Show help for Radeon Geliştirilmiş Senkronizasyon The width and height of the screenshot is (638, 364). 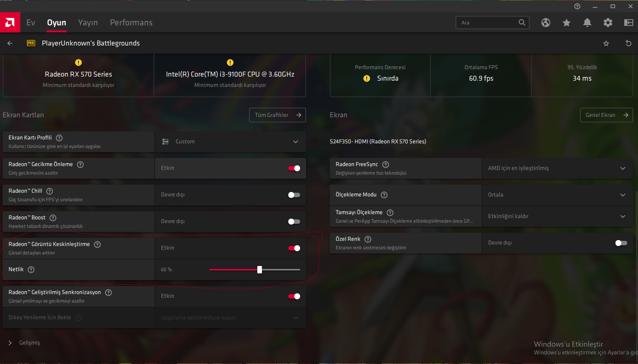click(108, 293)
